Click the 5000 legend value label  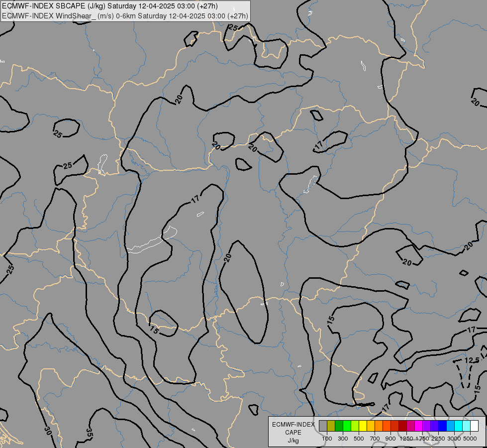[470, 439]
